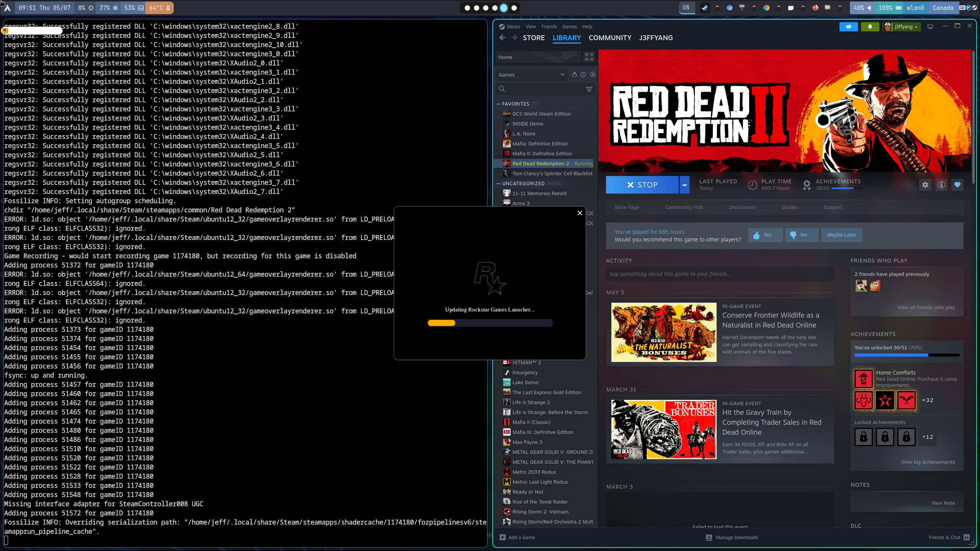
Task: Stop the running game with STOP button
Action: coord(642,185)
